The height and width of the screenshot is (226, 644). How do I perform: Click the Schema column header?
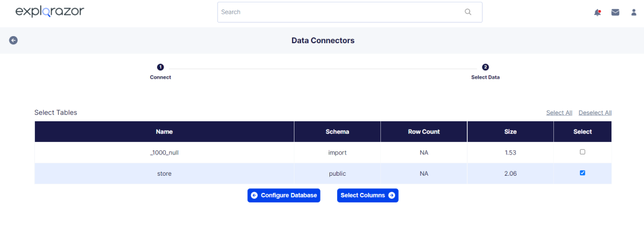click(337, 132)
